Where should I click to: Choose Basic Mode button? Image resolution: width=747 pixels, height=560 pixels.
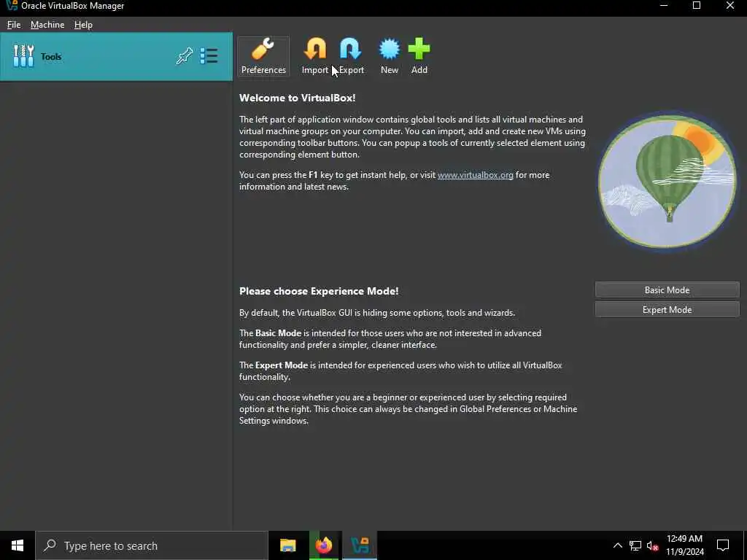pos(667,290)
